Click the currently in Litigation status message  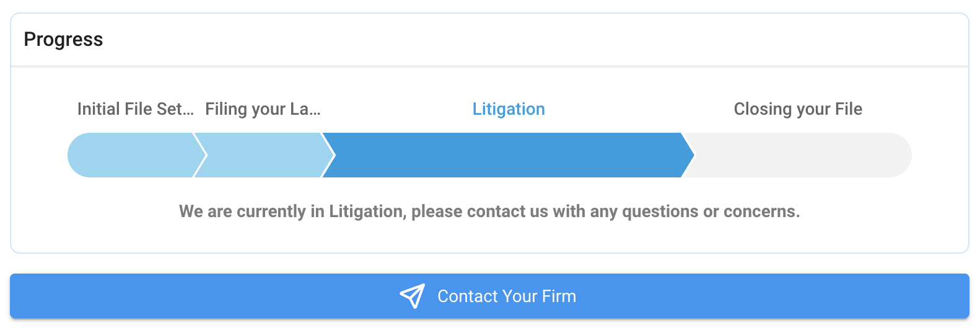click(x=489, y=212)
